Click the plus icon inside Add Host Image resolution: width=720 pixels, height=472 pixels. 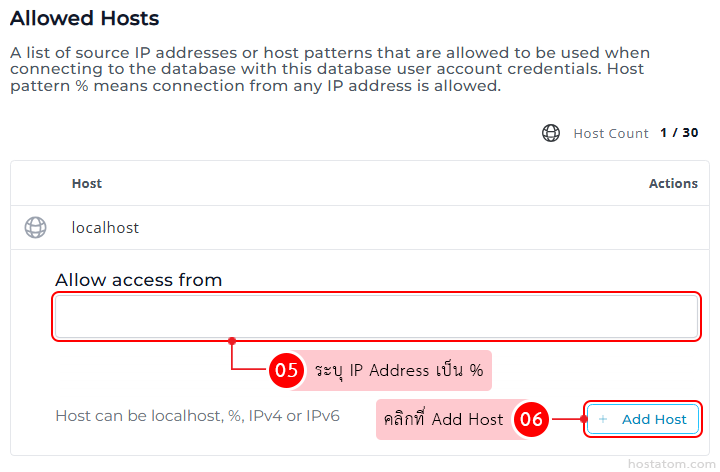[x=602, y=419]
